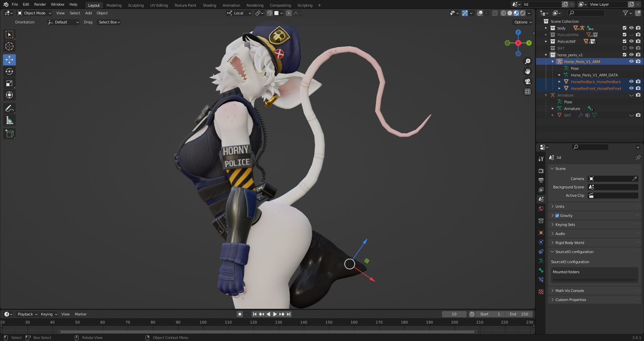Open the viewport Options dropdown
The width and height of the screenshot is (644, 341).
tap(523, 22)
